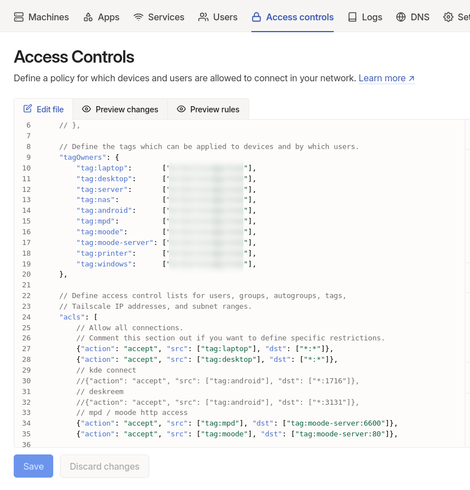Click the "// mpd / moode http access" comment

132,412
